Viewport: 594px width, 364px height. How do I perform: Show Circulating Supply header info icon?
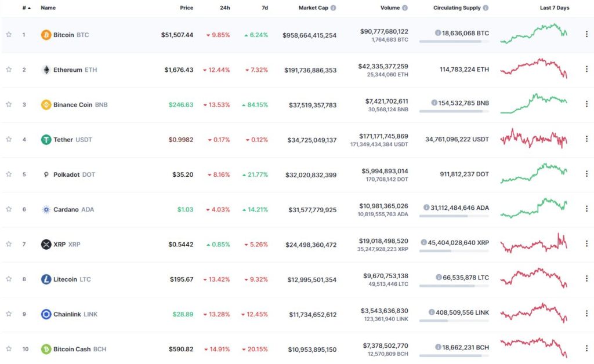coord(486,8)
